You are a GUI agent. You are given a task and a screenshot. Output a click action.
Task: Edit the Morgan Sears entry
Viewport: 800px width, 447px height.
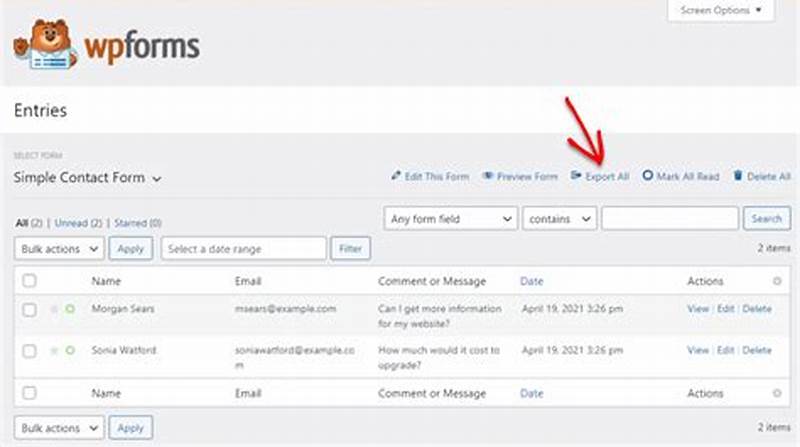click(726, 309)
